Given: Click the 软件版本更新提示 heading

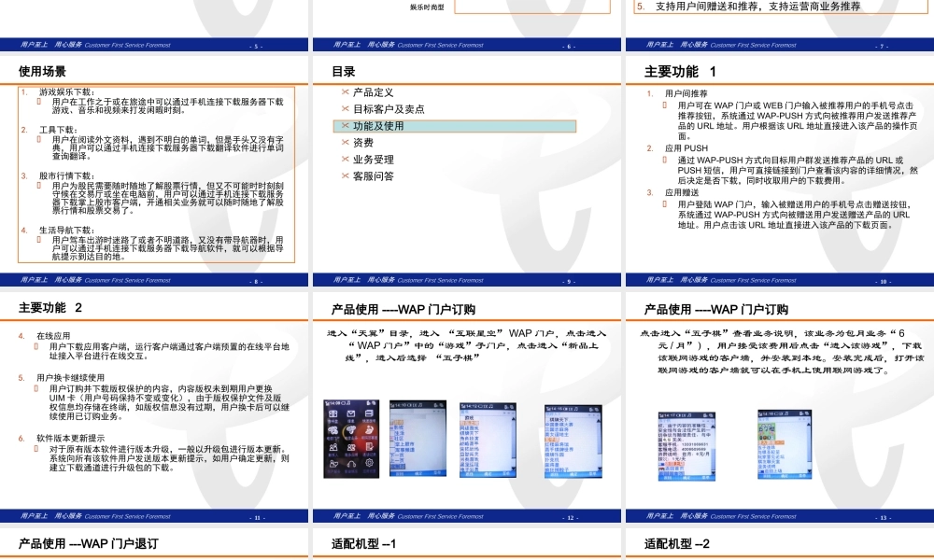Looking at the screenshot, I should pyautogui.click(x=70, y=438).
